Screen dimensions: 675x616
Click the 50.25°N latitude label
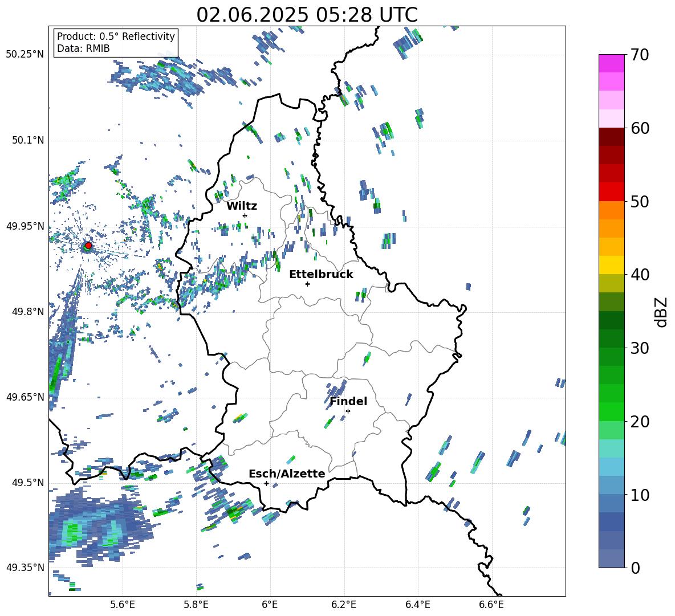[x=25, y=55]
